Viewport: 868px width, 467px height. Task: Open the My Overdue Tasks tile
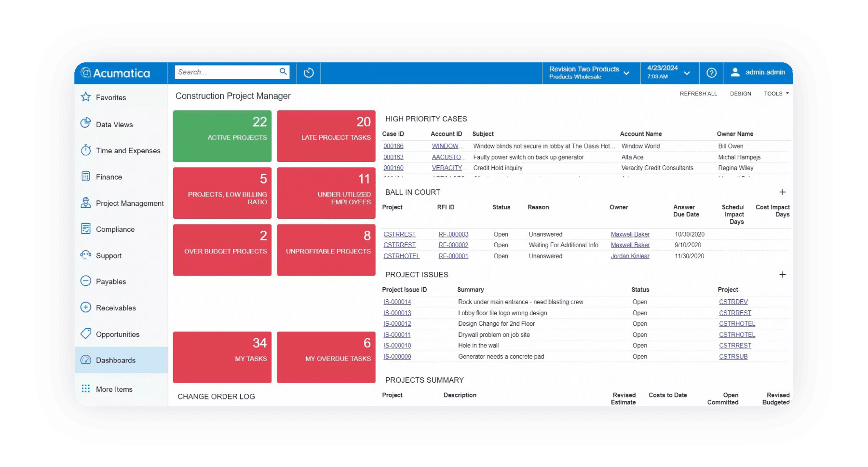326,357
